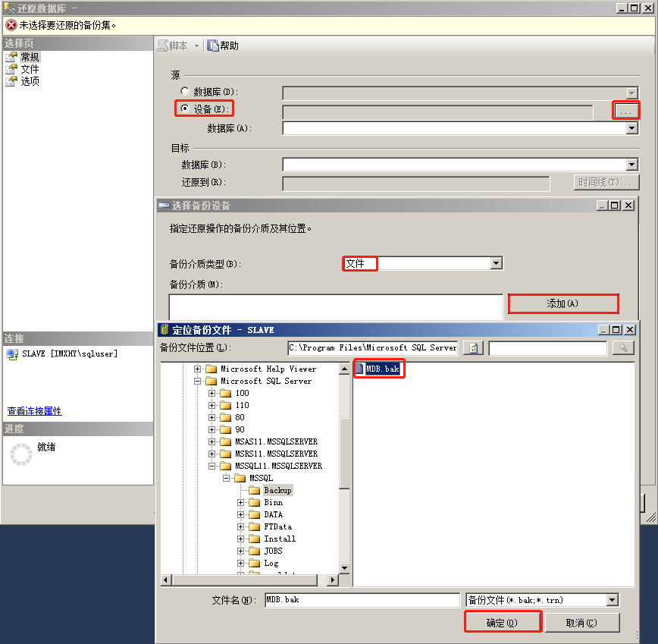658x644 pixels.
Task: Select the MDB.bak file
Action: pyautogui.click(x=382, y=369)
